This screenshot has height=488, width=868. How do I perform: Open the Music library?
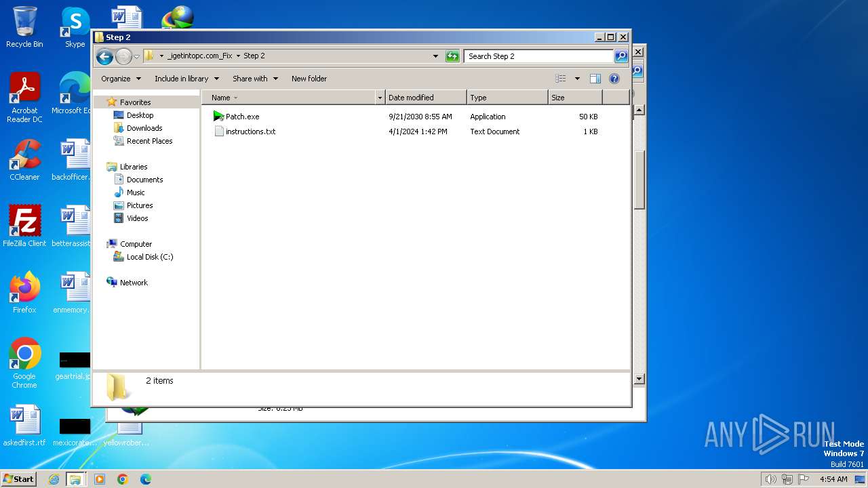click(x=136, y=192)
